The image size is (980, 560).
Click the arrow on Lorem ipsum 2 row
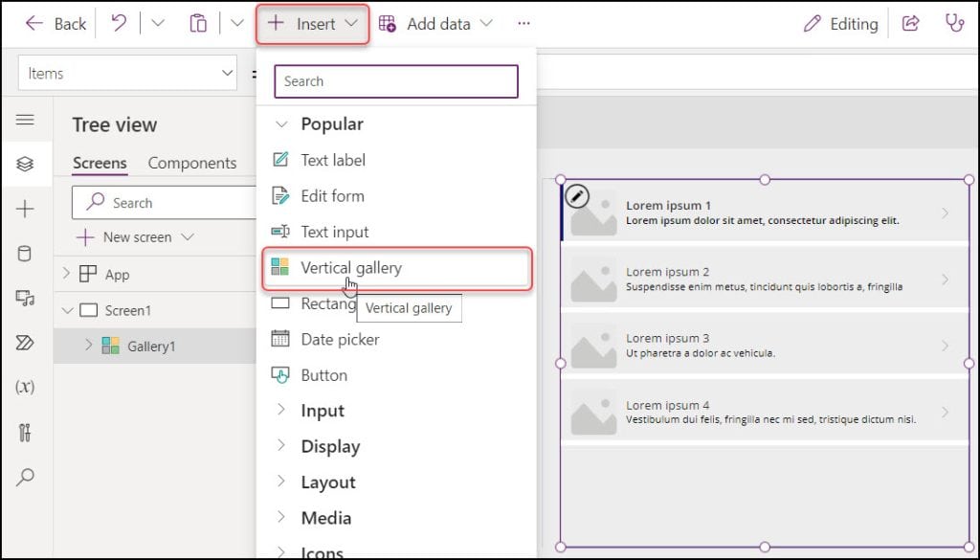coord(945,280)
